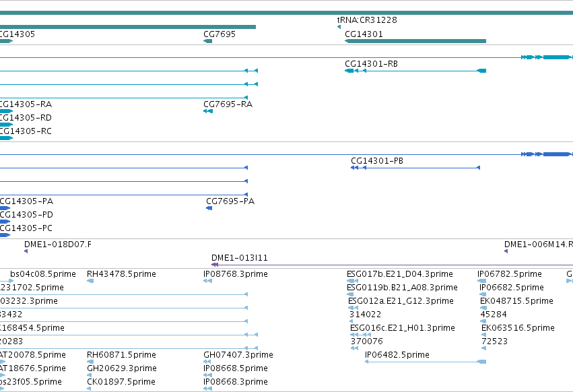Image resolution: width=573 pixels, height=392 pixels.
Task: Select EST bs04c08.5prime
Action: (x=43, y=274)
